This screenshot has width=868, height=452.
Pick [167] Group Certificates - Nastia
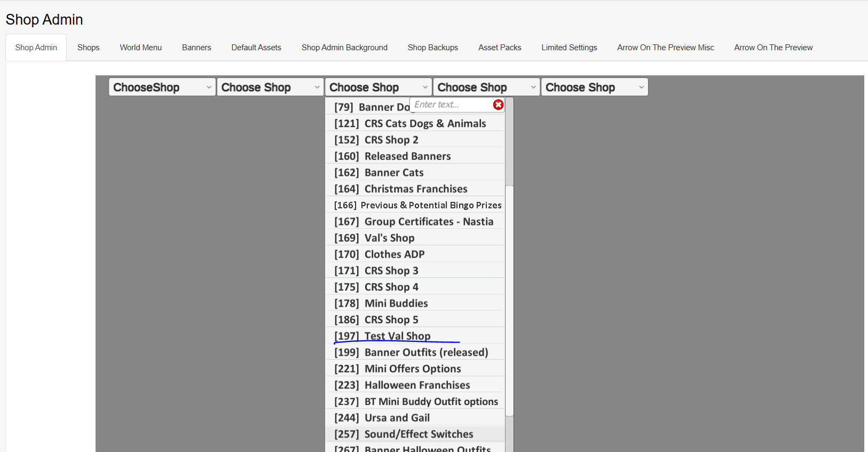click(x=415, y=221)
